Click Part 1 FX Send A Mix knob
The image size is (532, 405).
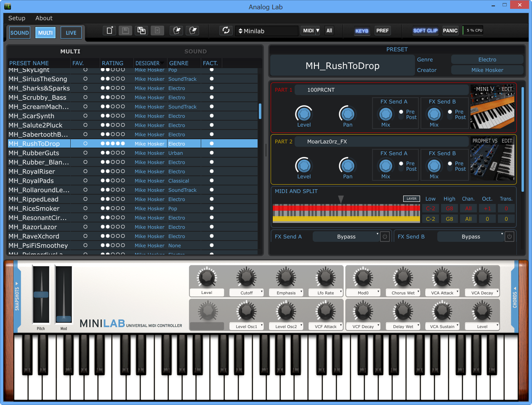click(386, 114)
